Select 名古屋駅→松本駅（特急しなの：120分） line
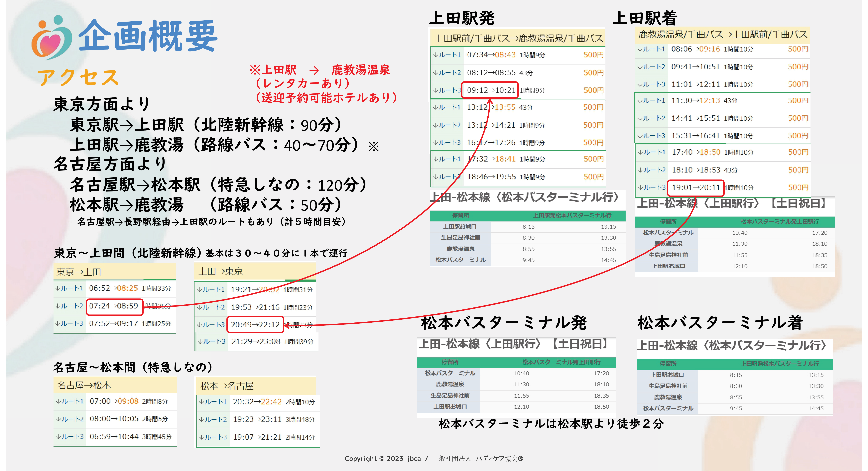This screenshot has width=868, height=471. 219,185
